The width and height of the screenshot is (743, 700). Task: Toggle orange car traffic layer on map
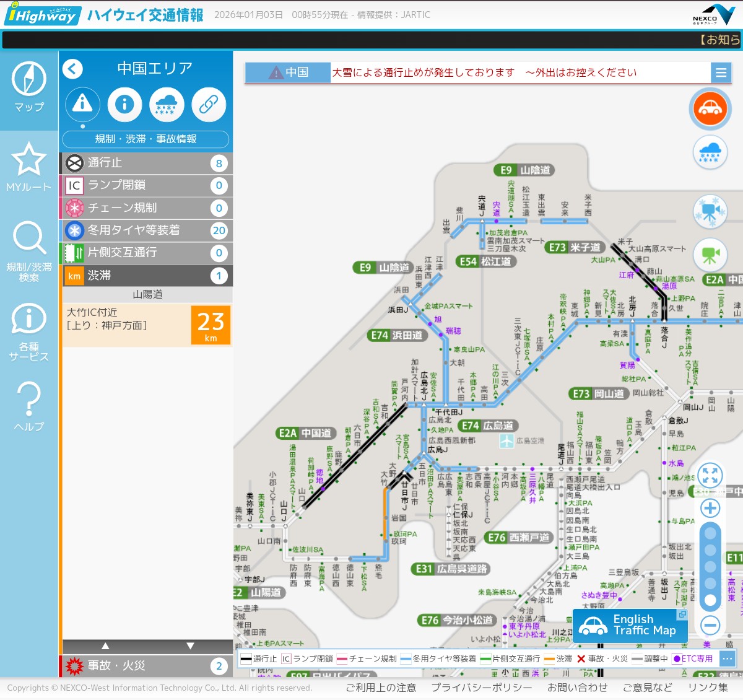coord(710,109)
